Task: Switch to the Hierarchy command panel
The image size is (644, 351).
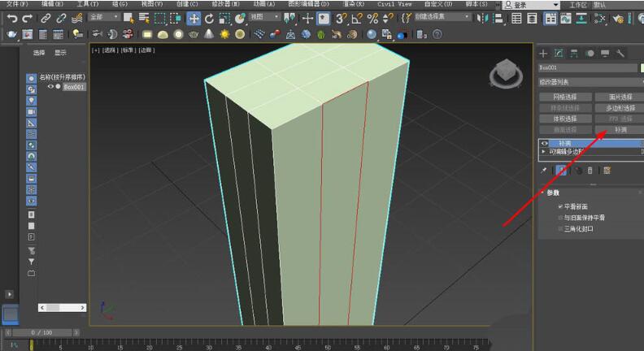Action: tap(574, 54)
